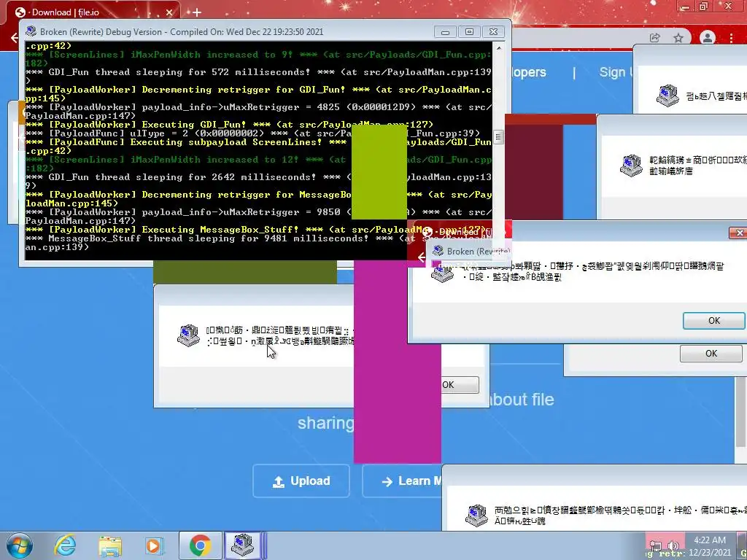Click OK in frontmost message box
This screenshot has width=747, height=560.
[713, 321]
